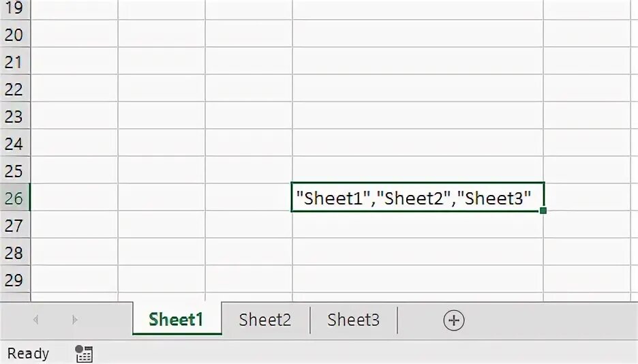Screen dimensions: 638x364
Task: Select the Sheet1 tab
Action: (x=177, y=320)
